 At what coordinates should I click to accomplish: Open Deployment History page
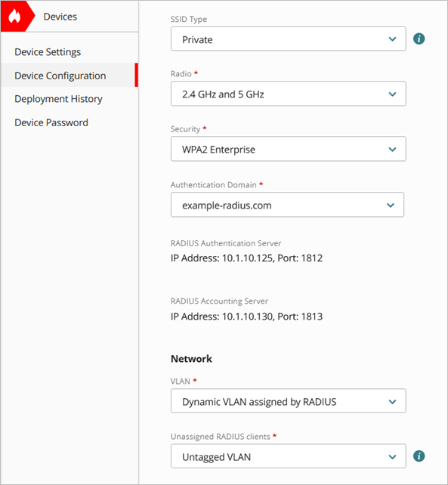pyautogui.click(x=58, y=99)
